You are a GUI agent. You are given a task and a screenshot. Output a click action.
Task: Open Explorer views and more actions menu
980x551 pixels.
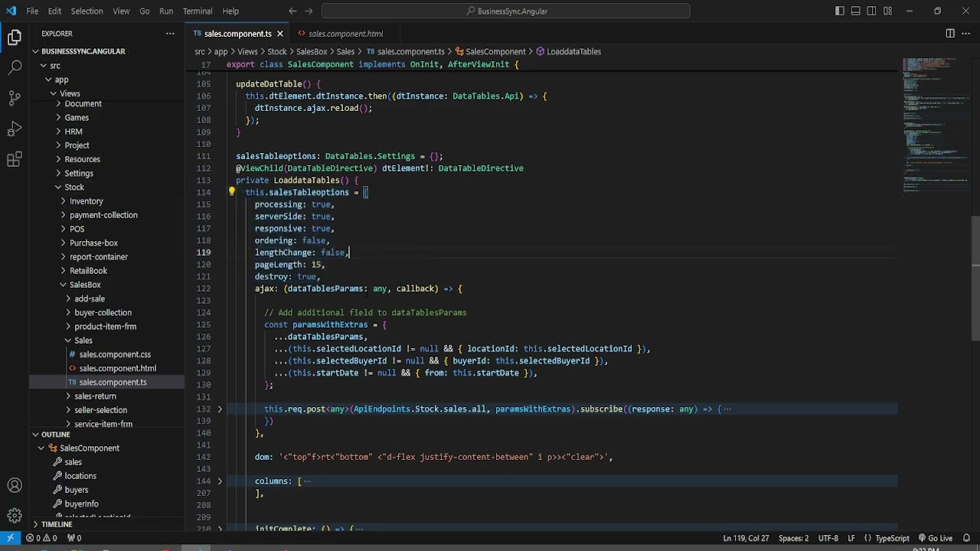[170, 34]
